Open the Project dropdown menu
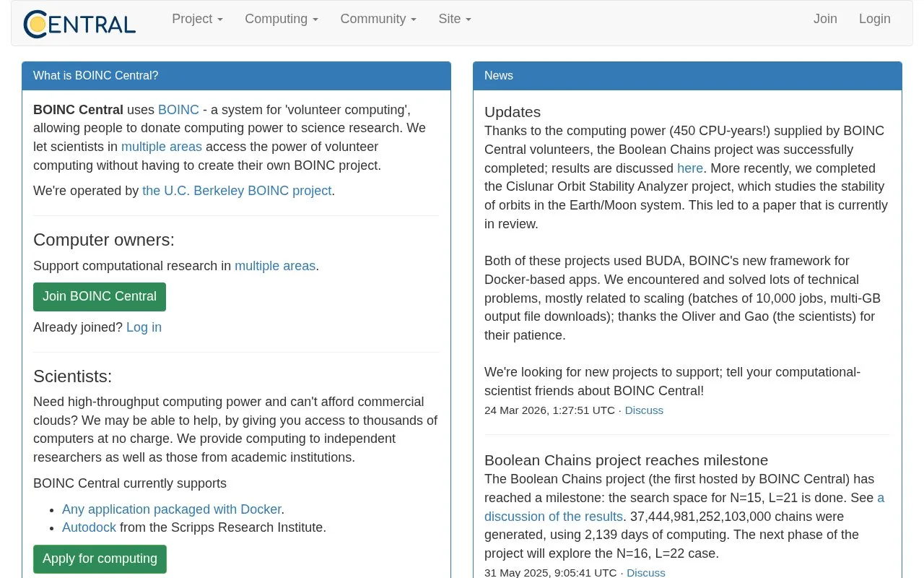Screen dimensions: 924x578 pos(197,19)
